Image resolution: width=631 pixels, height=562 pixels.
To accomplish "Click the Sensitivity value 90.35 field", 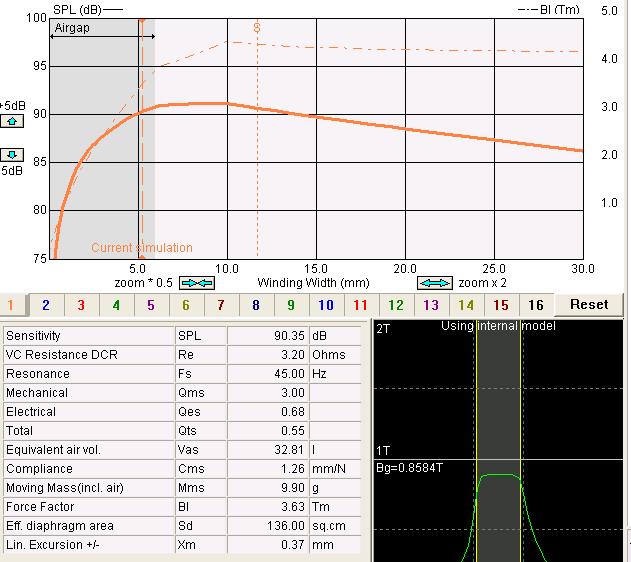I will click(x=268, y=336).
